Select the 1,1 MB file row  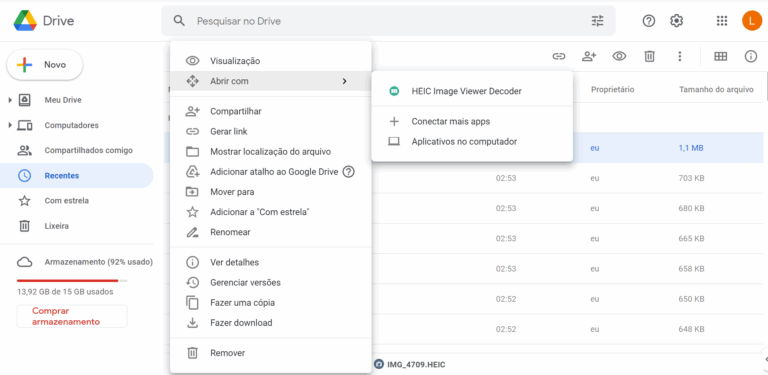click(x=668, y=147)
